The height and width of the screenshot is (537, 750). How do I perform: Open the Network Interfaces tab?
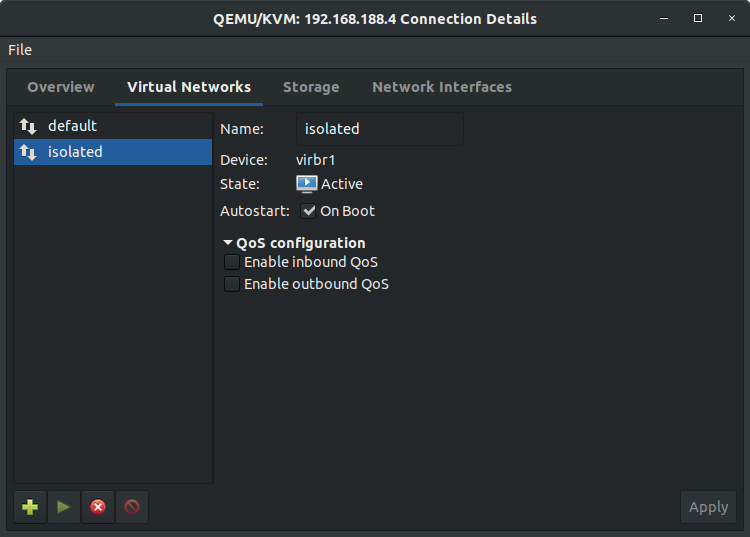[442, 87]
